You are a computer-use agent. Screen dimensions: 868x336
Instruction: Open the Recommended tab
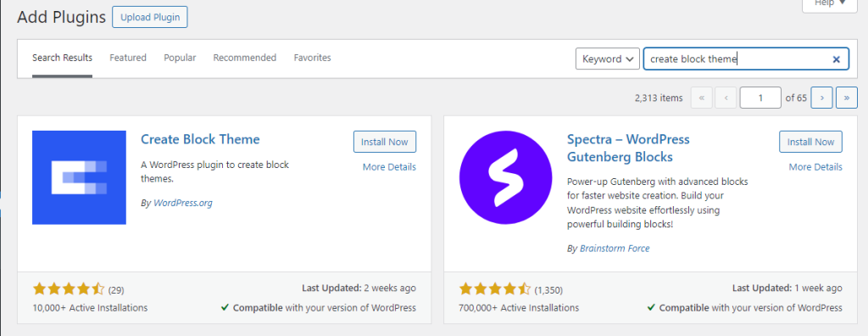[245, 58]
